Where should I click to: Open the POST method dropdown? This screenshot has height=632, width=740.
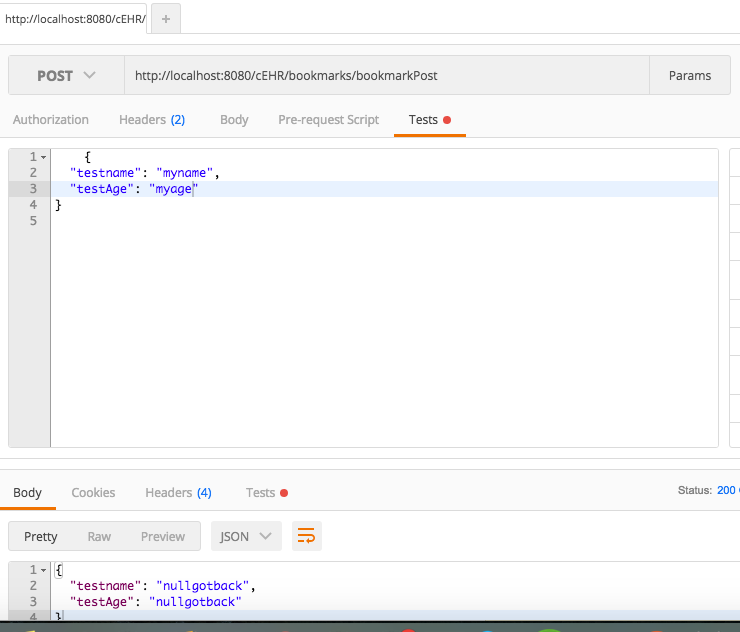[x=66, y=76]
